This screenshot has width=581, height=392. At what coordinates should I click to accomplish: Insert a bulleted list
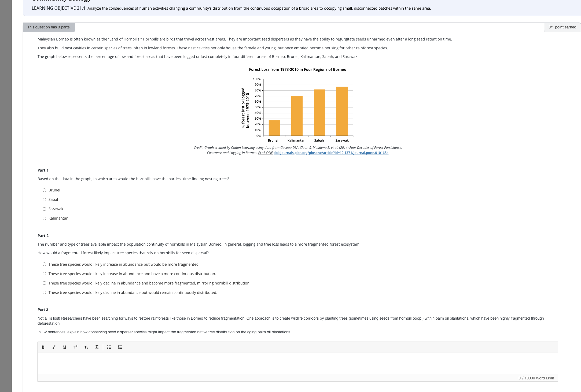109,347
